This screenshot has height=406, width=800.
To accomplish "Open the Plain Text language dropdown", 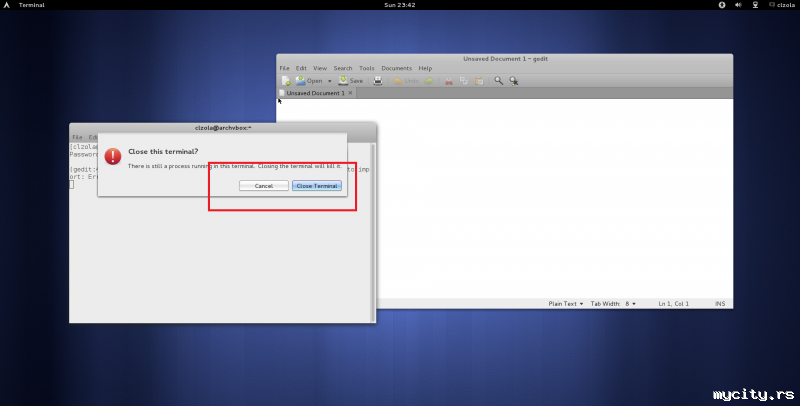I will (x=565, y=303).
